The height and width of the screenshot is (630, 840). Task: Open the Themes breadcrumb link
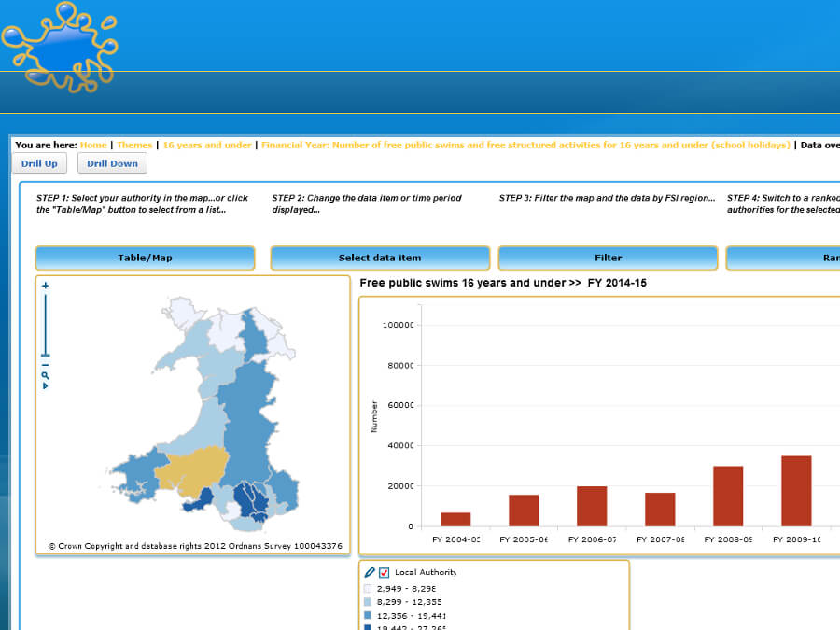coord(134,146)
